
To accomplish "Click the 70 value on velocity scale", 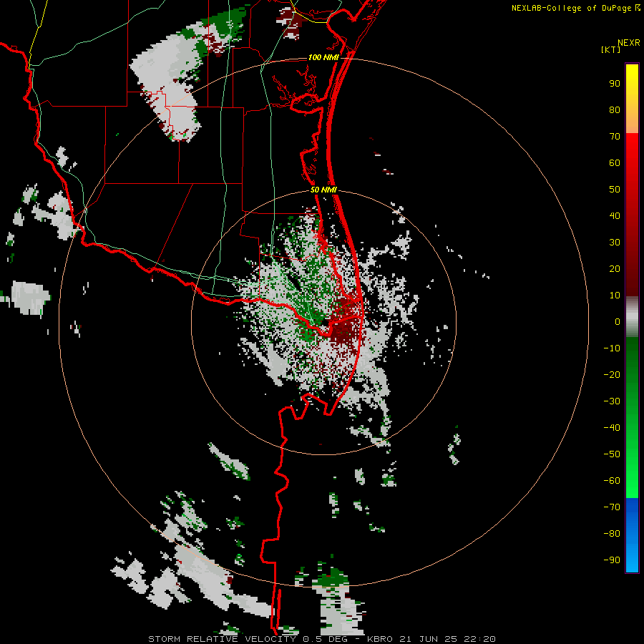I will [x=615, y=137].
